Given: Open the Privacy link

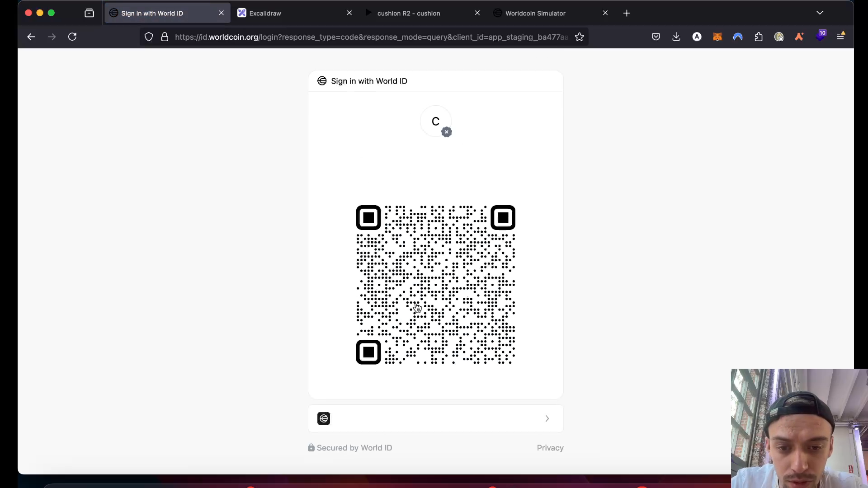Looking at the screenshot, I should [x=550, y=448].
